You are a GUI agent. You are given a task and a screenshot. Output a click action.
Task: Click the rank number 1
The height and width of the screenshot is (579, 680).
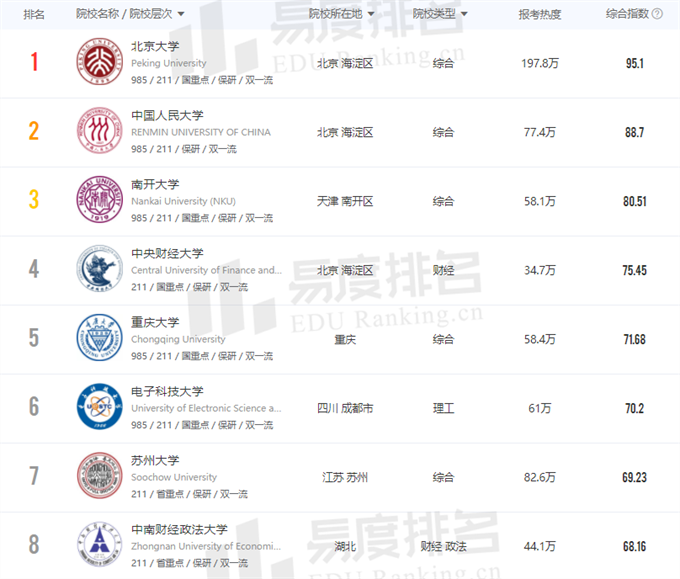[34, 62]
